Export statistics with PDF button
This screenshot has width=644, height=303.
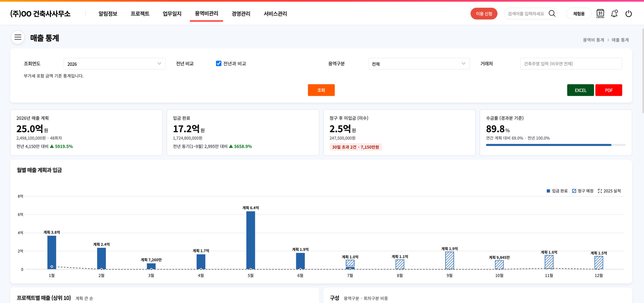pos(609,90)
